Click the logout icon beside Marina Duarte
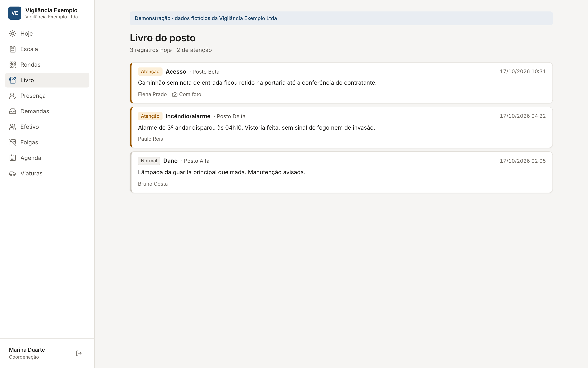The height and width of the screenshot is (368, 588). coord(79,353)
